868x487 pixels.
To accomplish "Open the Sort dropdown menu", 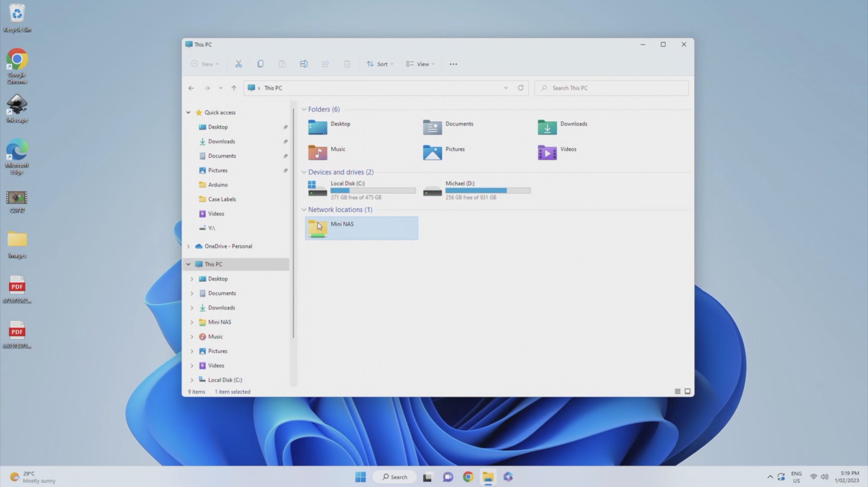I will pyautogui.click(x=380, y=64).
